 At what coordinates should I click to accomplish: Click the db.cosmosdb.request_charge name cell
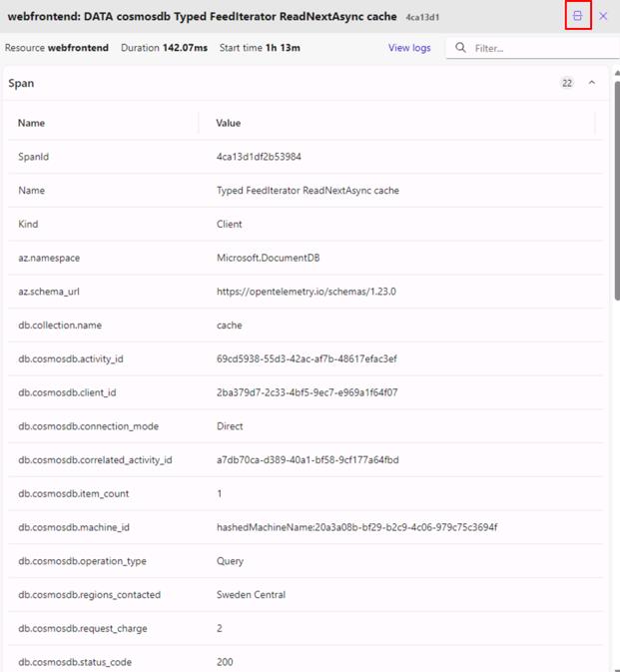click(x=83, y=628)
